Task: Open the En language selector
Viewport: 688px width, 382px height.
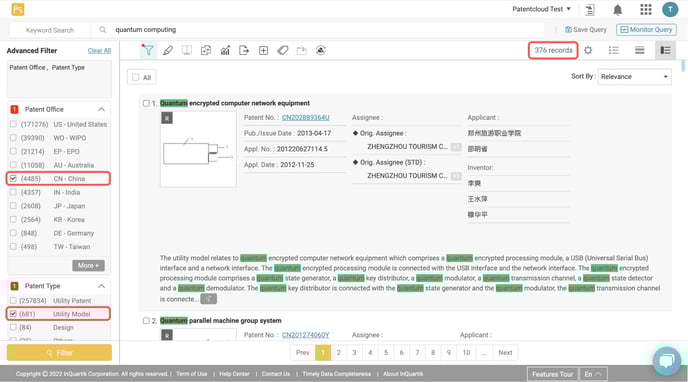Action: (x=593, y=374)
